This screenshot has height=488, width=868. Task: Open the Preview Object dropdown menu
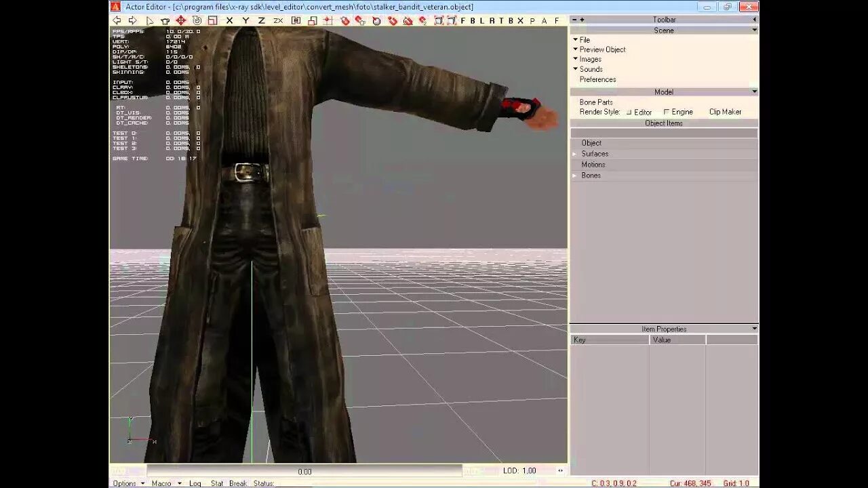pyautogui.click(x=599, y=49)
